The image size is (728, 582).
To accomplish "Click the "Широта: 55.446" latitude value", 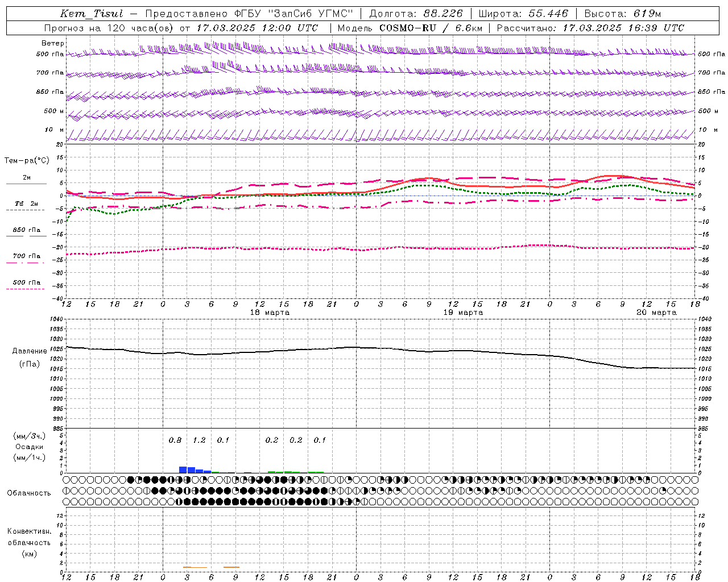I will [x=523, y=14].
